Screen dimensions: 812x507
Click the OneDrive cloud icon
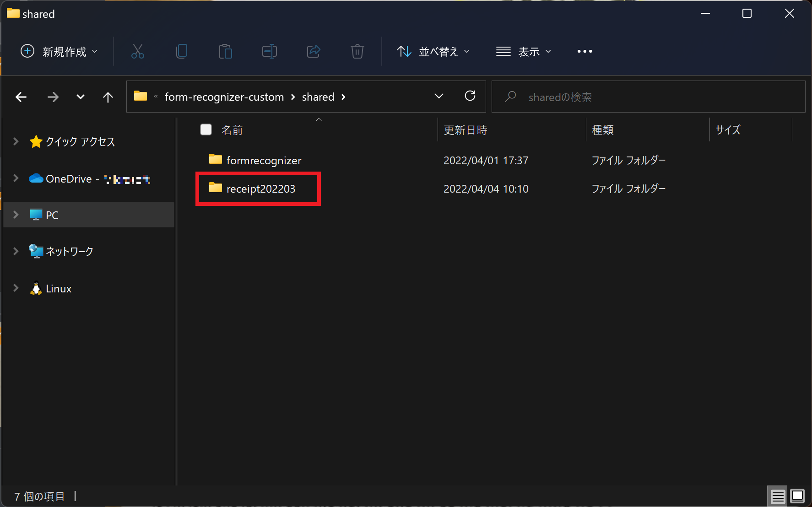(x=36, y=178)
